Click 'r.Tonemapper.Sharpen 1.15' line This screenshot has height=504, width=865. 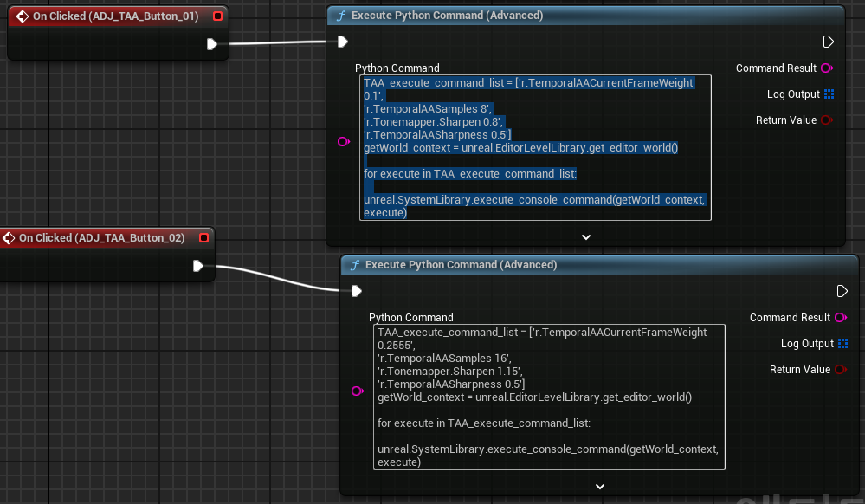coord(450,371)
